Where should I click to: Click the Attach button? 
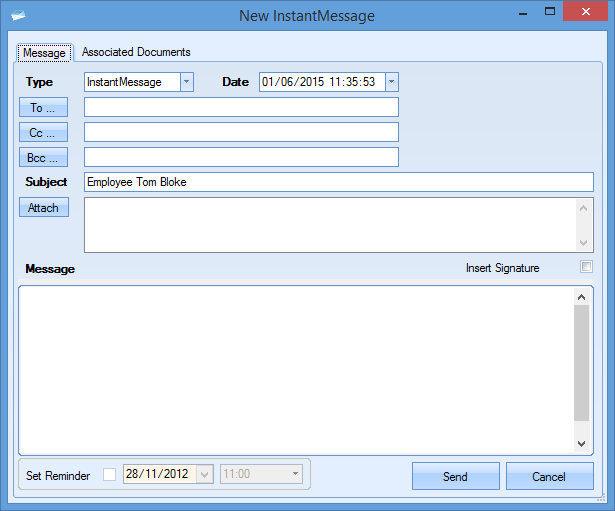pyautogui.click(x=43, y=208)
